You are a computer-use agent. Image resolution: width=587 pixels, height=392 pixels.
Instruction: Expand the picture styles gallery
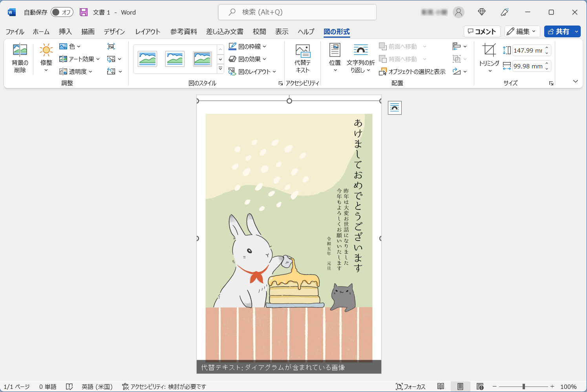tap(220, 68)
